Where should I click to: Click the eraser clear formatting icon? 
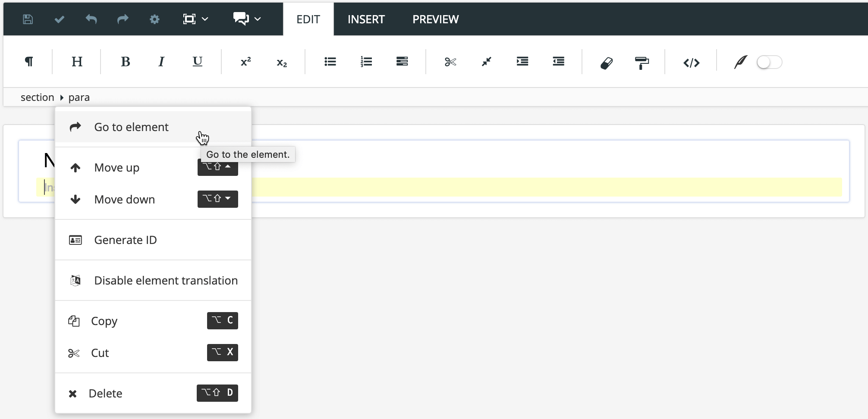[x=606, y=63]
